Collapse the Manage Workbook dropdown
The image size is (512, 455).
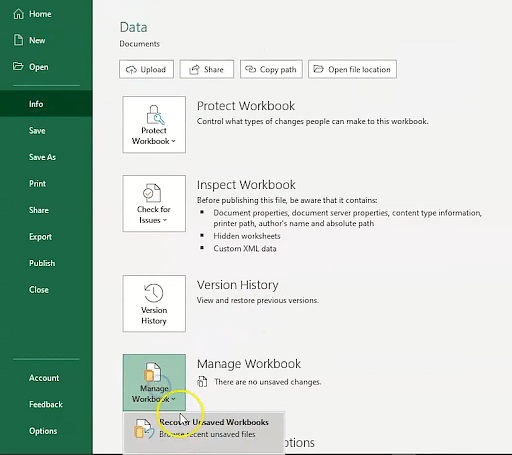[x=154, y=382]
